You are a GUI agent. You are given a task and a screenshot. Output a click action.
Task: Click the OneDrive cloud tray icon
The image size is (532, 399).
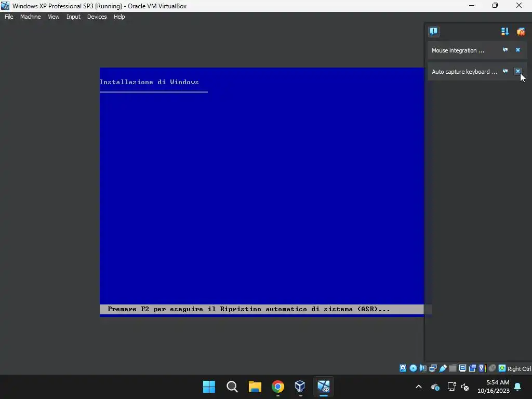tap(435, 387)
